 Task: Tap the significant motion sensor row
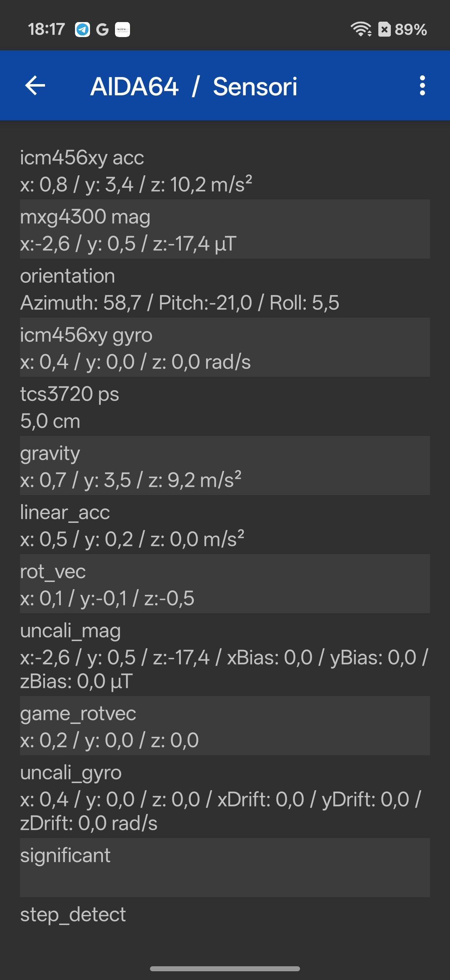coord(225,868)
